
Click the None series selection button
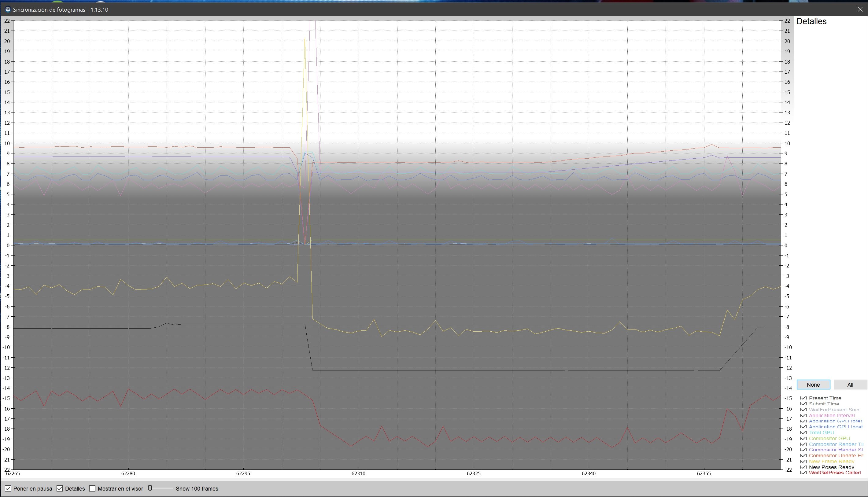click(813, 385)
